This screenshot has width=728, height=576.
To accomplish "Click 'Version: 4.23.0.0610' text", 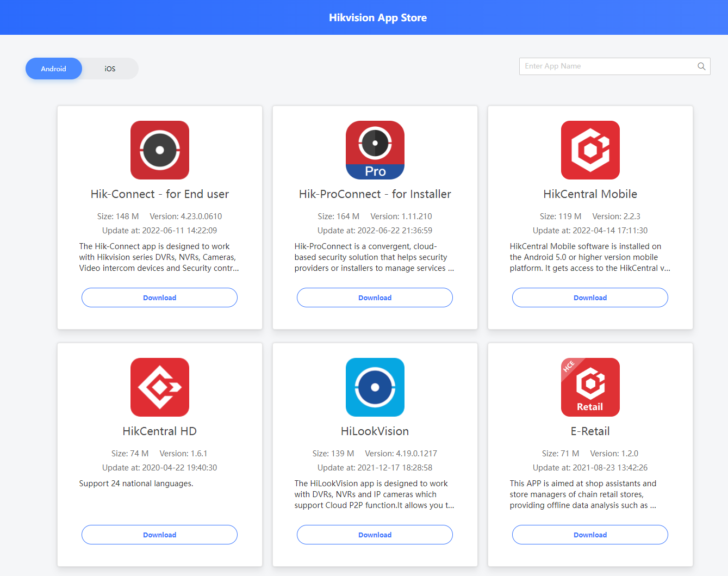I will tap(186, 216).
